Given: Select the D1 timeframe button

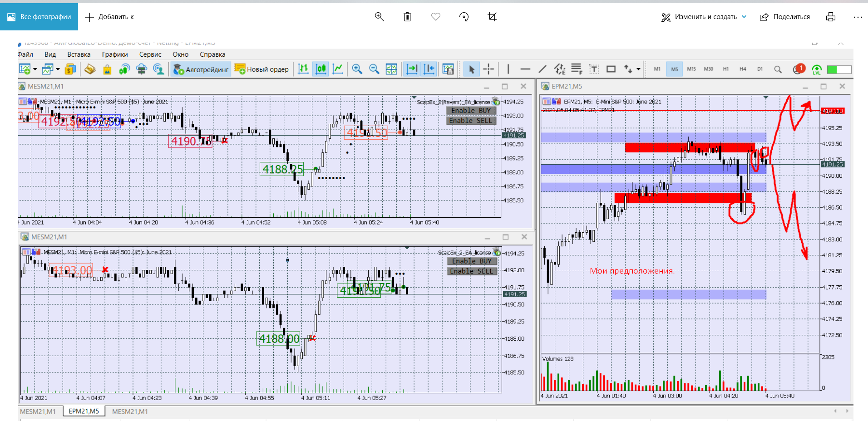Looking at the screenshot, I should click(x=760, y=69).
